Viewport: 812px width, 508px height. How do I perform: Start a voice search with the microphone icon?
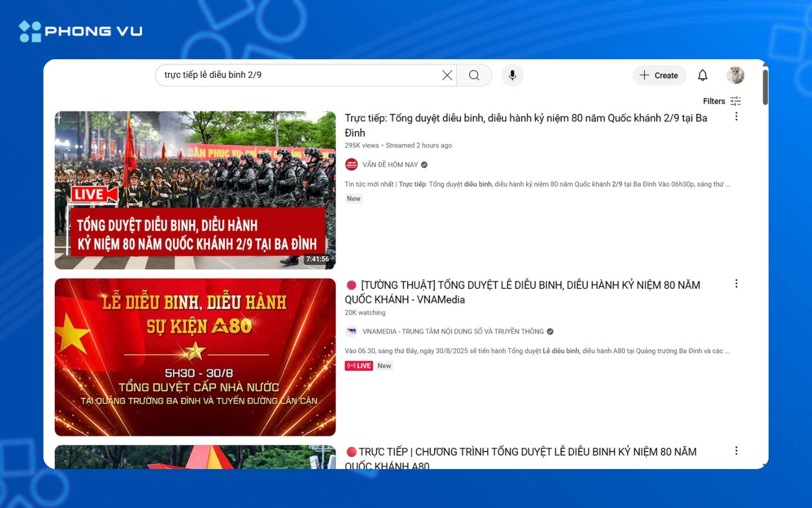(512, 75)
